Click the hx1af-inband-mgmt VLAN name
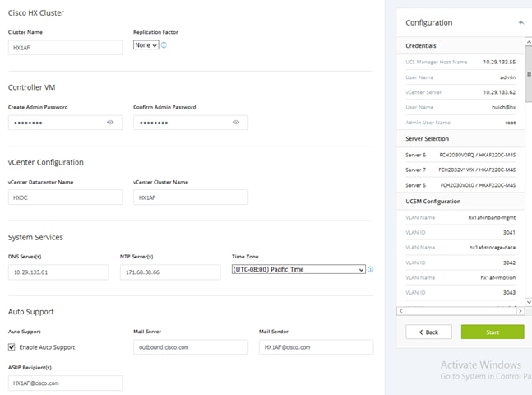The image size is (532, 395). click(x=492, y=217)
